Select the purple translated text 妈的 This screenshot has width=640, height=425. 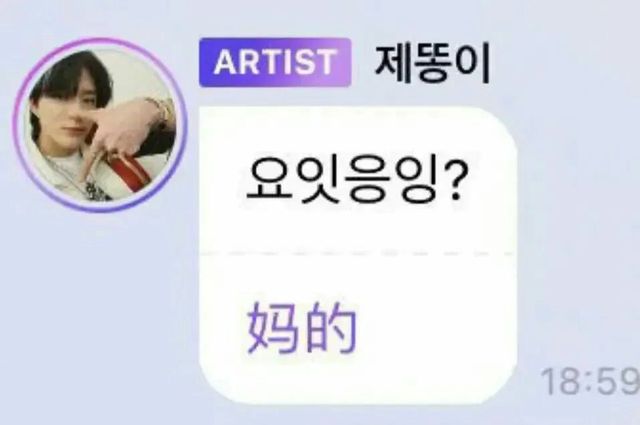coord(301,328)
